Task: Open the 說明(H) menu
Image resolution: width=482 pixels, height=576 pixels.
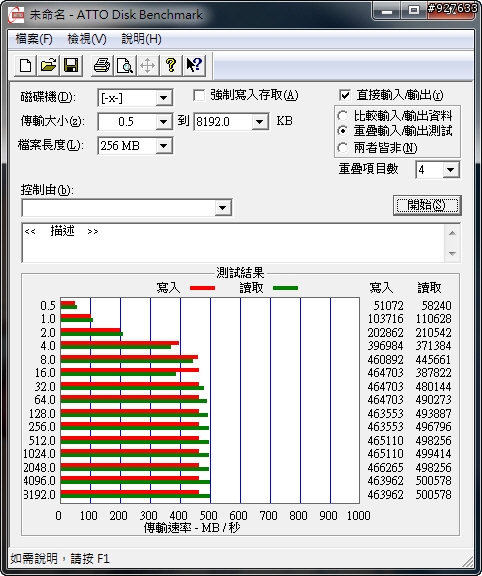Action: [141, 39]
